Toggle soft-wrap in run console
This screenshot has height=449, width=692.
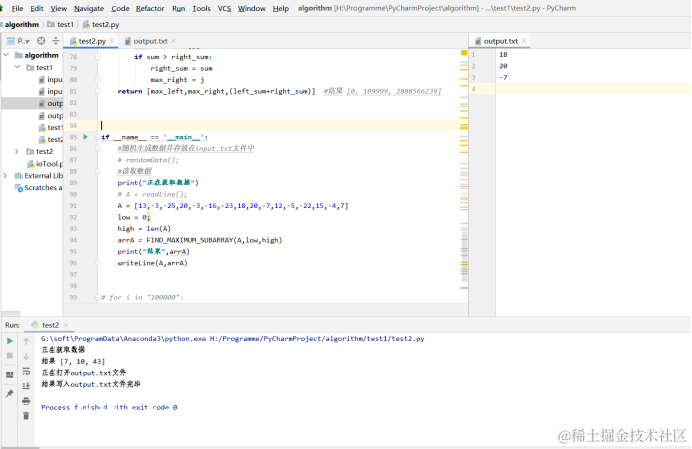26,371
